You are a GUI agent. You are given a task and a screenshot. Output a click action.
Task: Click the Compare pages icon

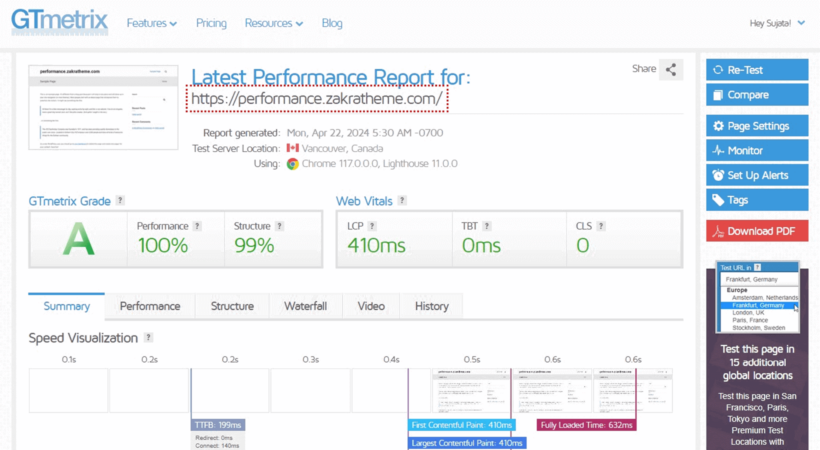pyautogui.click(x=718, y=95)
